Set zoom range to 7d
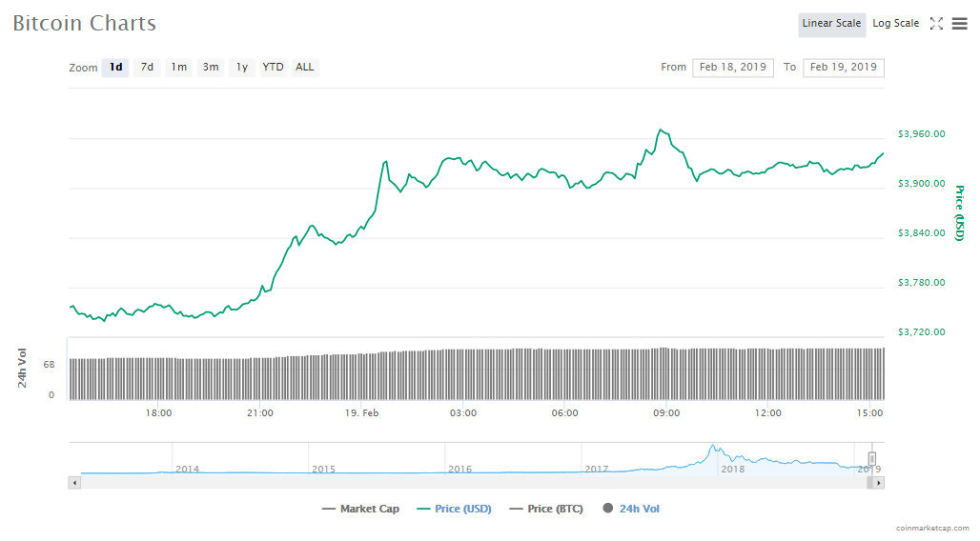Screen dimensions: 980x541 click(147, 68)
